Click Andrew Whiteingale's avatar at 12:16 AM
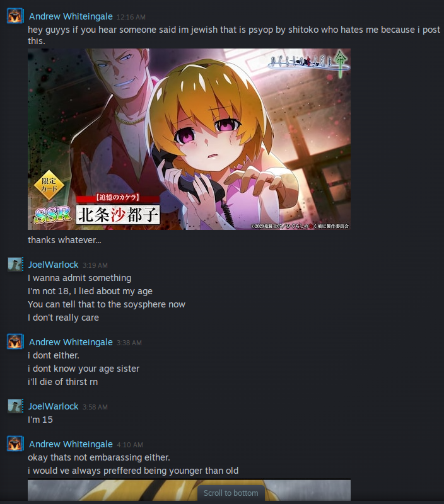Viewport: 444px width, 504px height. pyautogui.click(x=15, y=16)
